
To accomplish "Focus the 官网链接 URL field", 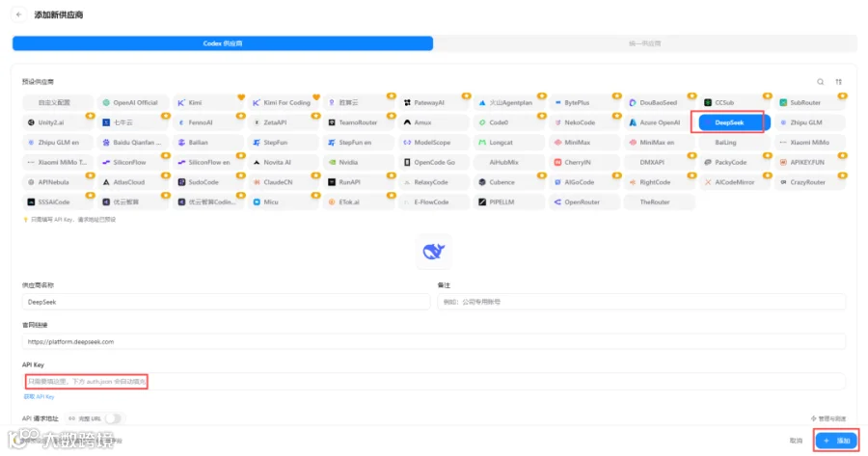I will pyautogui.click(x=434, y=342).
